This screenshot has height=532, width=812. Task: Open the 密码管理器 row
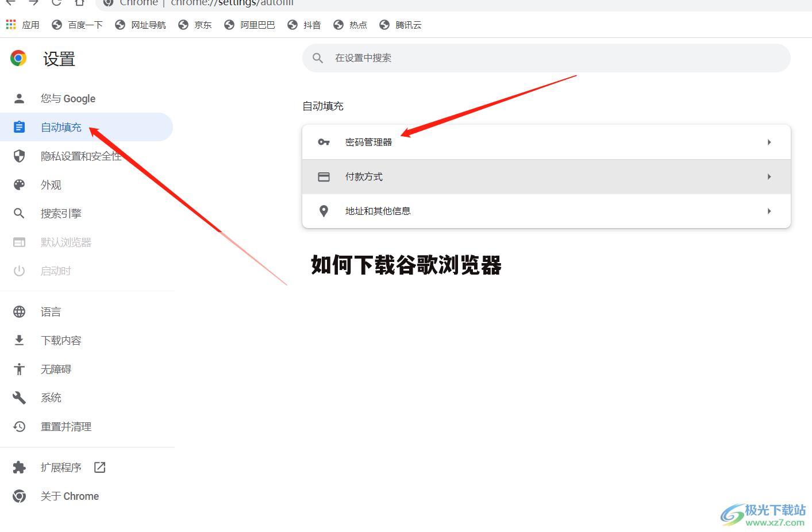[547, 142]
